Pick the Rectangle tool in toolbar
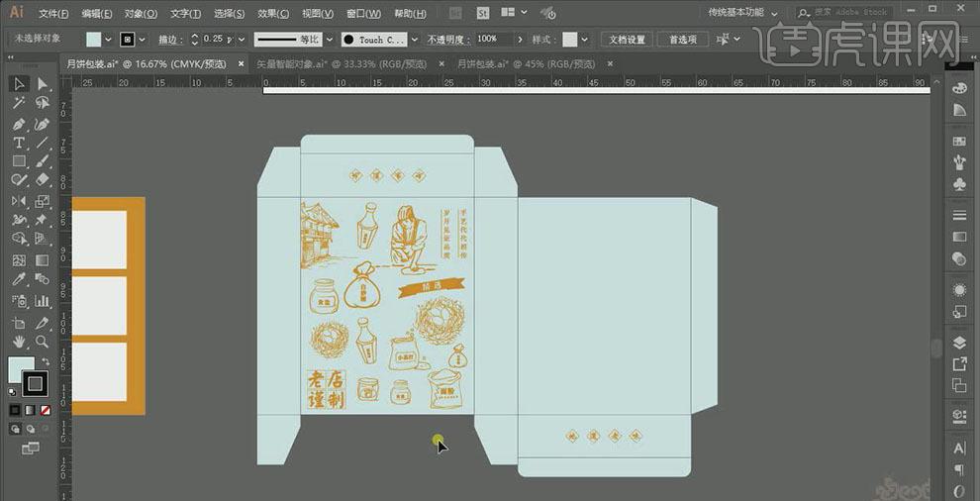The width and height of the screenshot is (980, 501). [19, 161]
